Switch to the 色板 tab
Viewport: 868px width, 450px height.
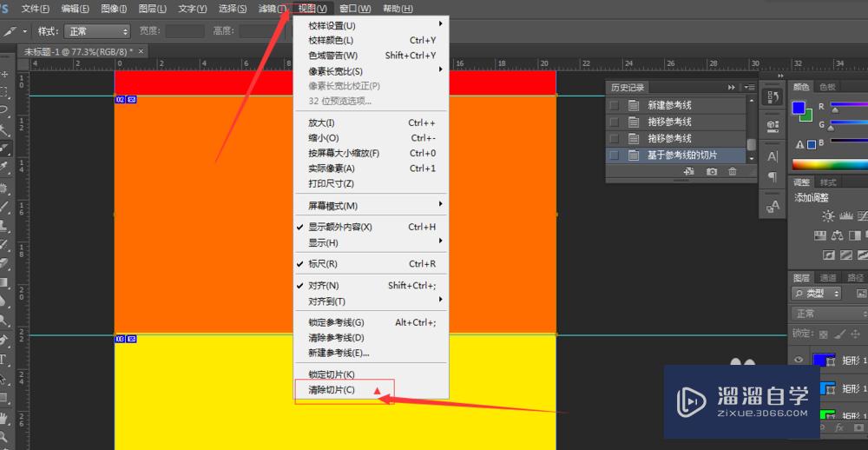827,87
